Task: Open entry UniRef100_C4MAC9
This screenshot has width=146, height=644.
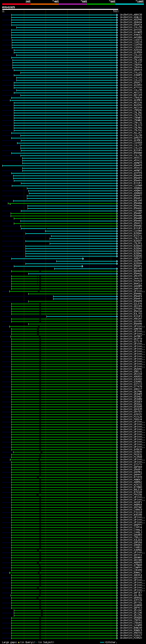Action: [131, 510]
